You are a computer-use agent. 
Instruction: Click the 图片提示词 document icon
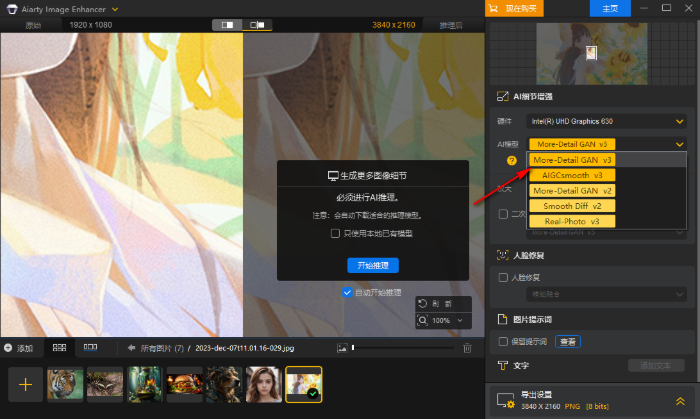point(503,319)
